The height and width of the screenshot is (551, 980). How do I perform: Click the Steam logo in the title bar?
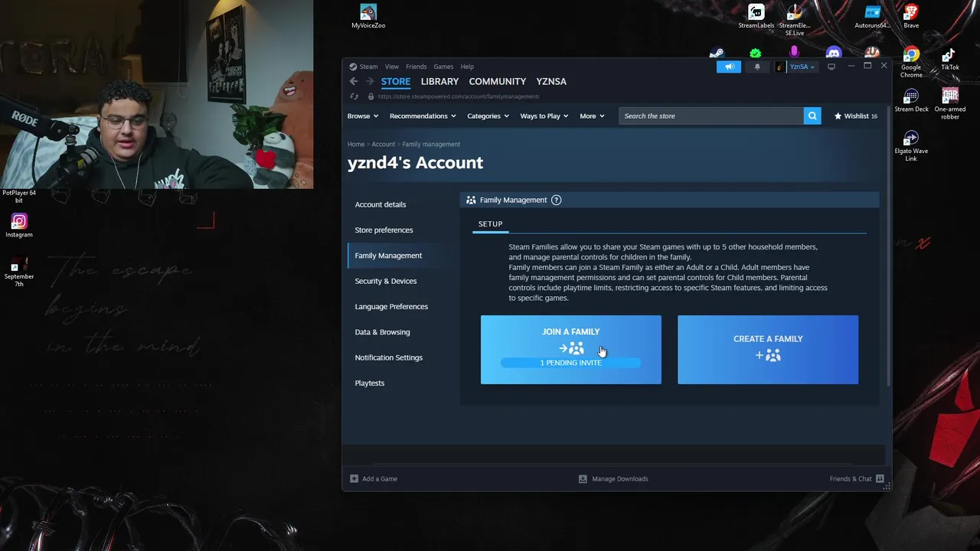[x=353, y=67]
